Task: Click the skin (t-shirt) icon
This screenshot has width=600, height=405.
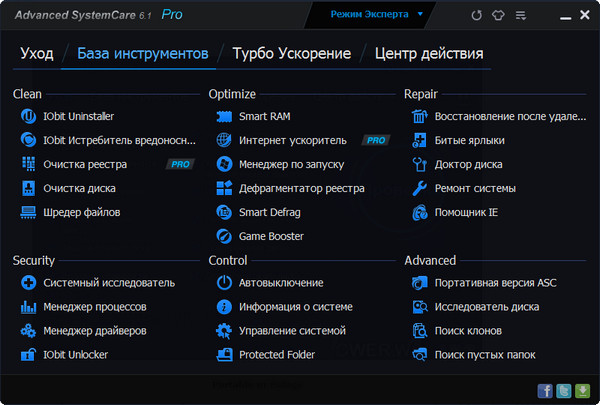Action: point(499,16)
